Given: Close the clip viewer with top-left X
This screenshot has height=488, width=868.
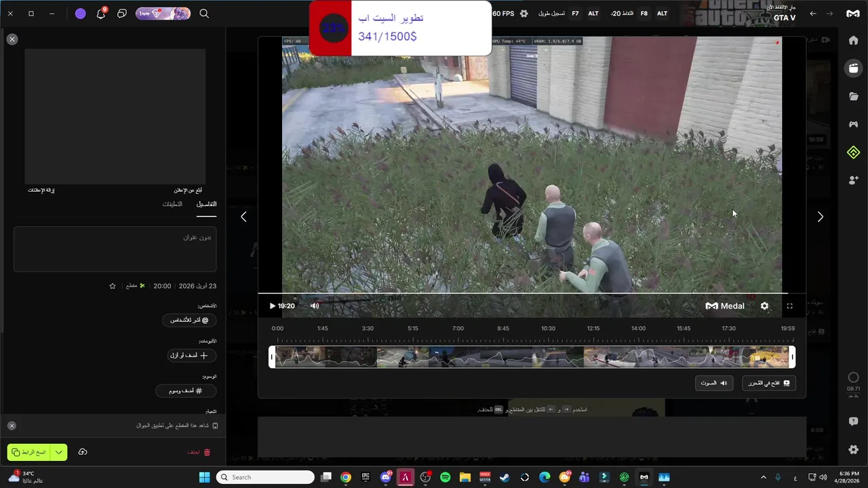Looking at the screenshot, I should pos(12,39).
